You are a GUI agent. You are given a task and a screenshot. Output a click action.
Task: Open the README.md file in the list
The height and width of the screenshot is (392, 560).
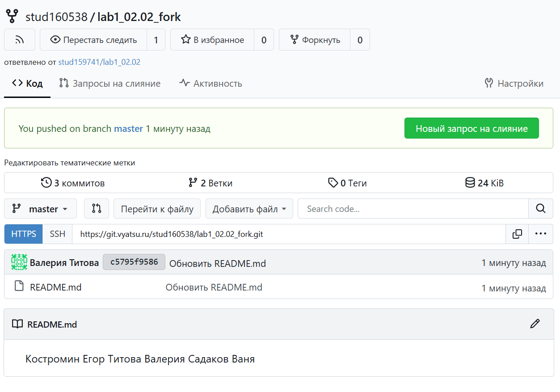tap(55, 287)
